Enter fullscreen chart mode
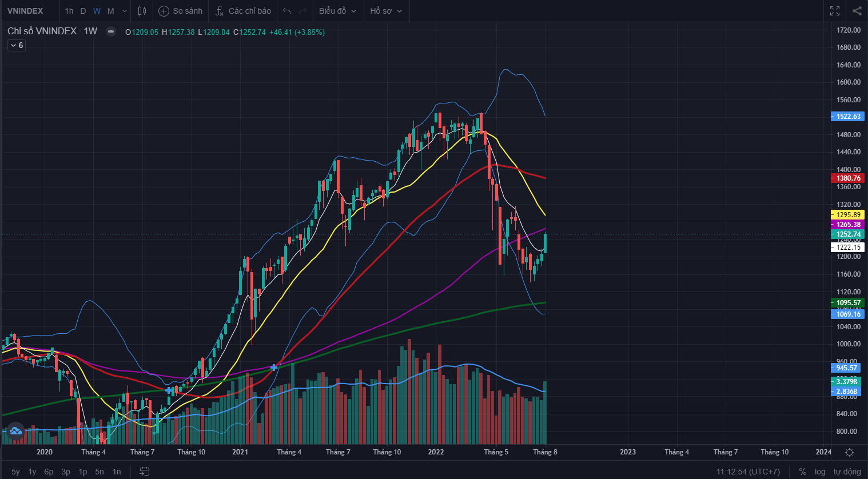Image resolution: width=868 pixels, height=479 pixels. coord(835,11)
